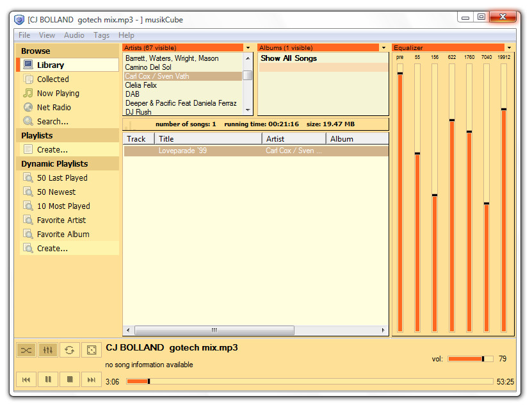Create a new dynamic playlist

click(x=70, y=248)
